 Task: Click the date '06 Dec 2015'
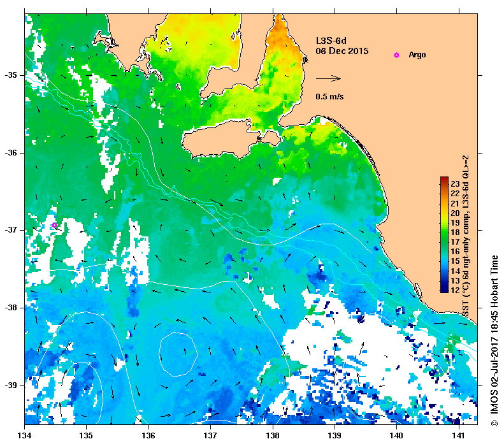click(x=342, y=51)
